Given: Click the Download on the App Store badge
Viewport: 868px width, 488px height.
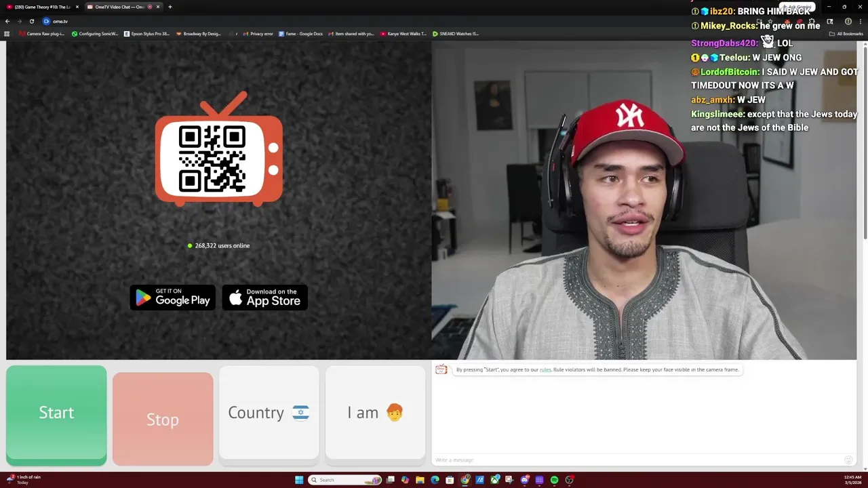Looking at the screenshot, I should coord(265,298).
